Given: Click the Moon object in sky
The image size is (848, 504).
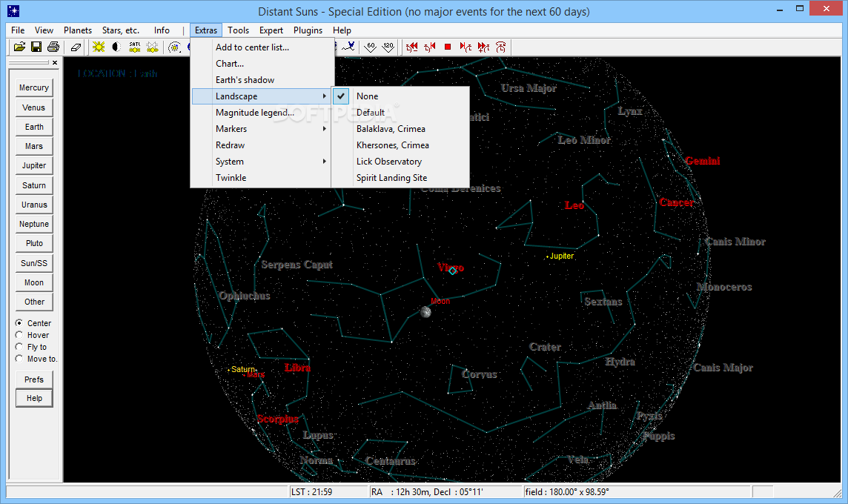Looking at the screenshot, I should coord(425,312).
